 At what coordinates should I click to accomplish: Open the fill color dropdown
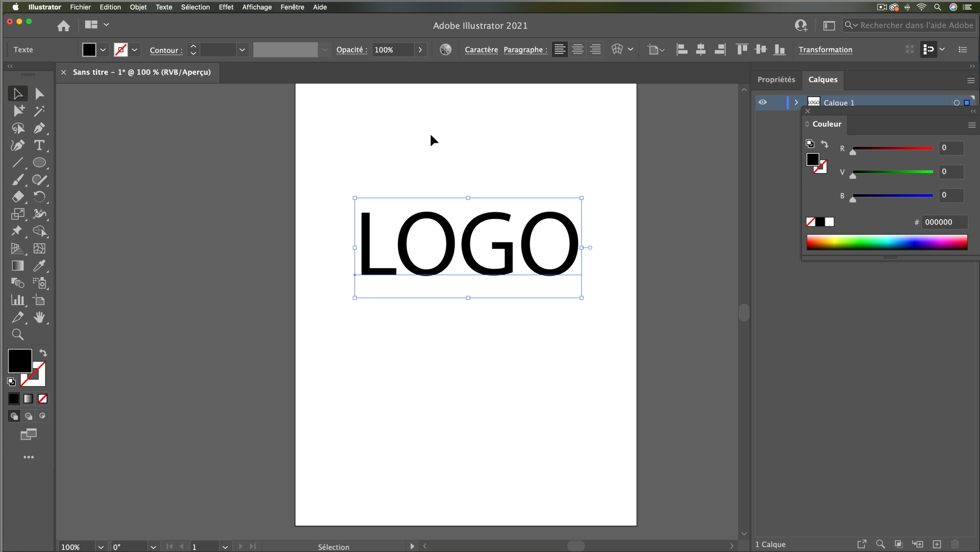pos(103,49)
